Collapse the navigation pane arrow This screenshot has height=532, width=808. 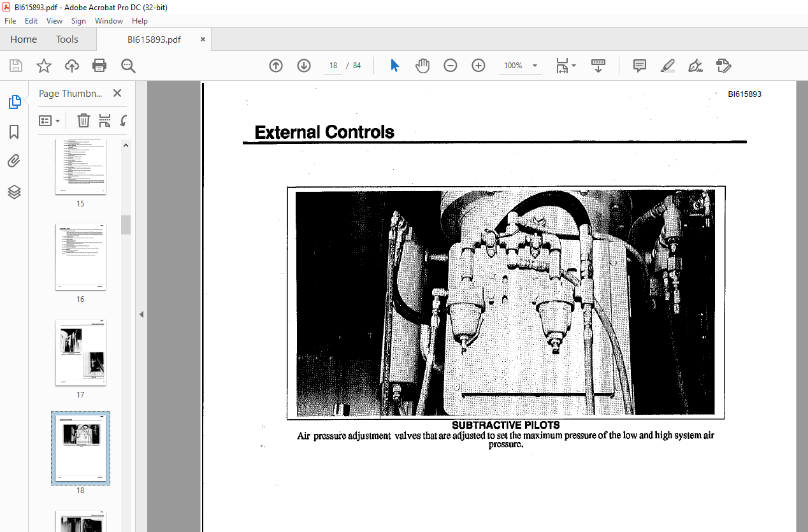[141, 314]
